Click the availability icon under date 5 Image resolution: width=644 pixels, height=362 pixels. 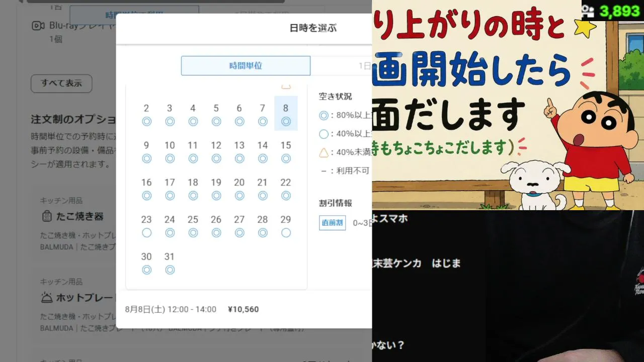[x=216, y=121]
